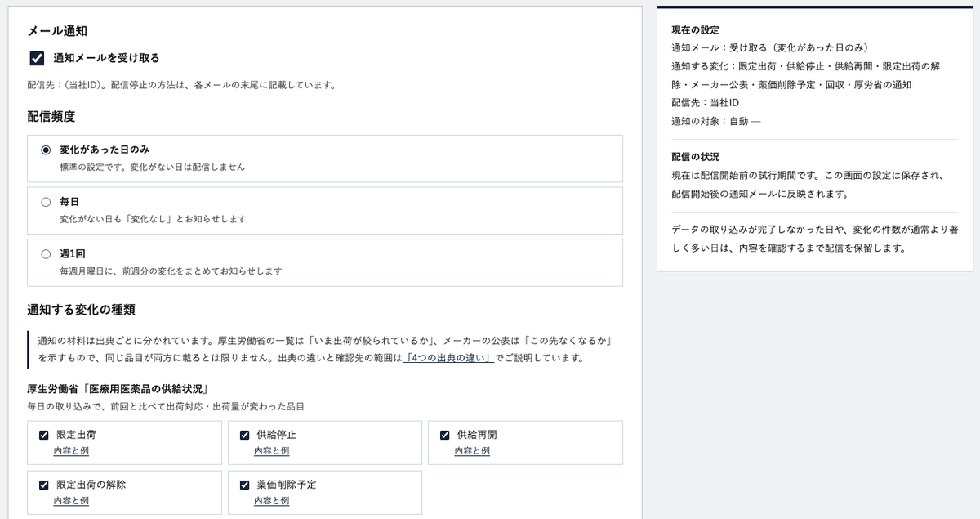Viewport: 980px width, 519px height.
Task: Click the 厚生労働省「医療用医薬品の供給状況」 subheading
Action: [x=117, y=388]
